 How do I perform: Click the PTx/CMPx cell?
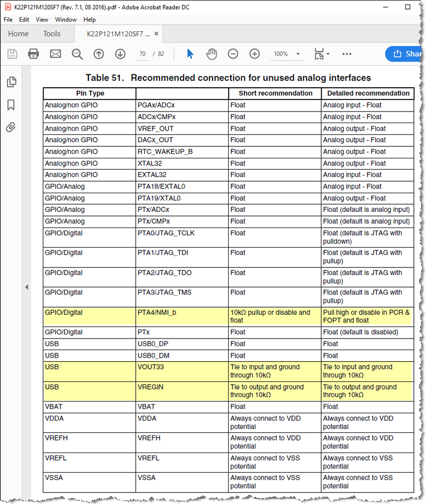tap(182, 221)
